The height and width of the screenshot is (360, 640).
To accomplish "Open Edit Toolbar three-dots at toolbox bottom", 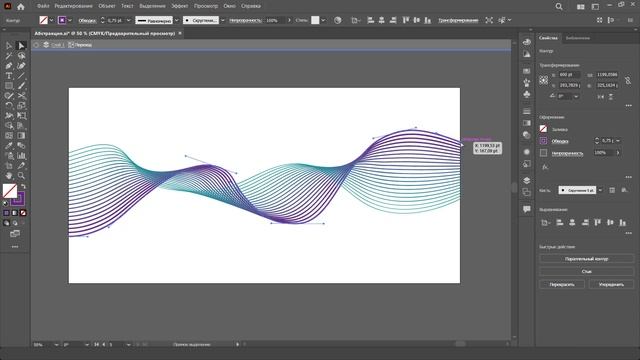I will [15, 247].
